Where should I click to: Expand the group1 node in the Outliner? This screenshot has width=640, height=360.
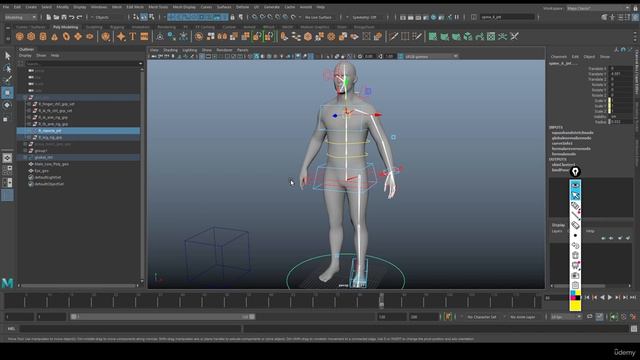pyautogui.click(x=25, y=151)
